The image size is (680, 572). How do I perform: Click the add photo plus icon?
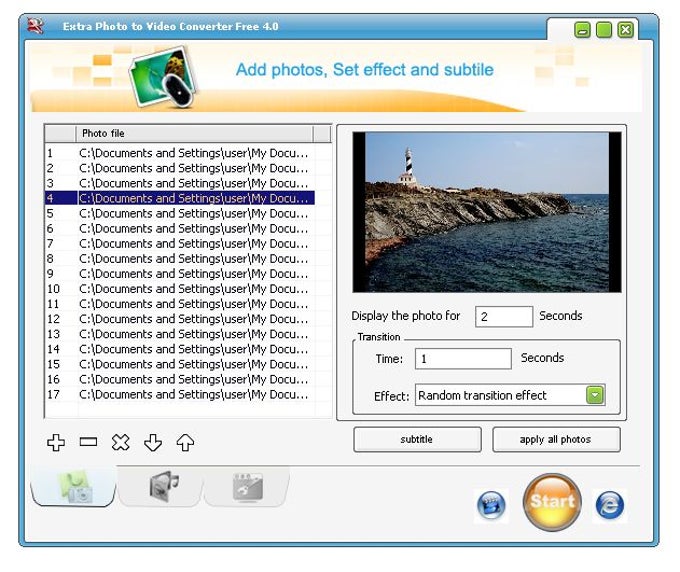click(56, 442)
